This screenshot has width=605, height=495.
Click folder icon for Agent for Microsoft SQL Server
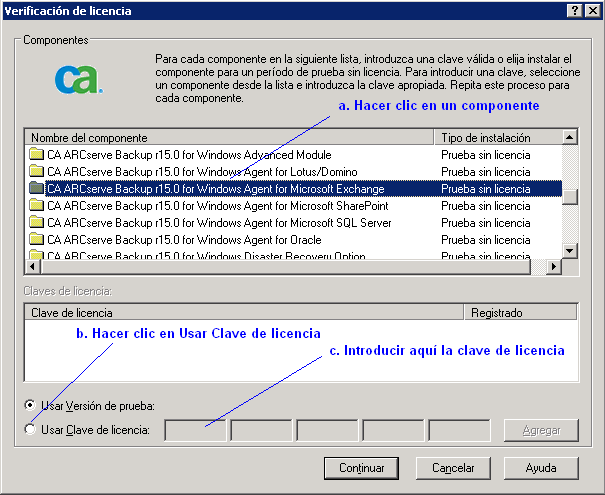coord(37,223)
